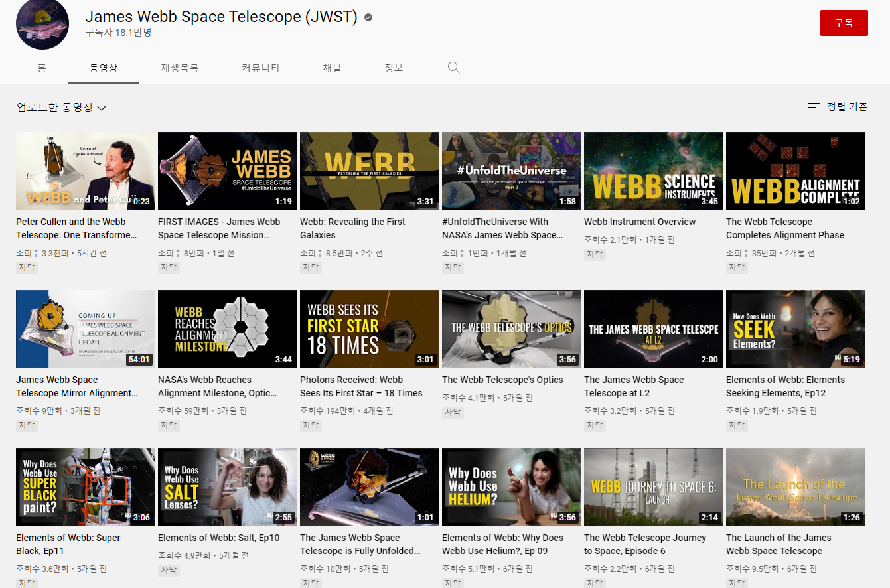Viewport: 890px width, 588px height.
Task: Click title 'Elements of Webb: Salt, Ep10'
Action: click(219, 538)
